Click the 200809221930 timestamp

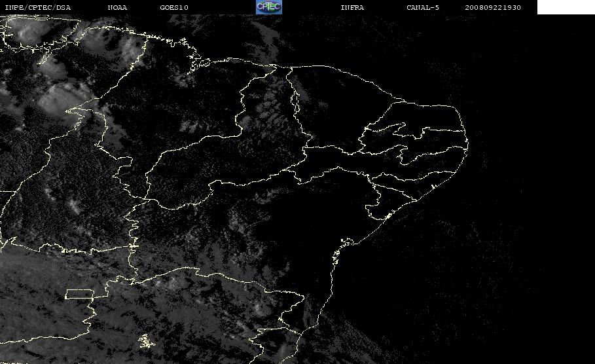click(x=493, y=8)
